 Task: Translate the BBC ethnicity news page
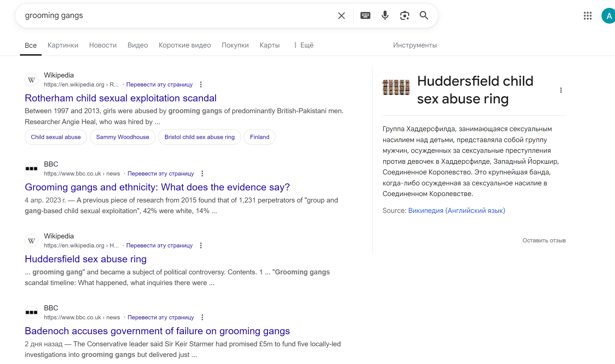pyautogui.click(x=161, y=174)
